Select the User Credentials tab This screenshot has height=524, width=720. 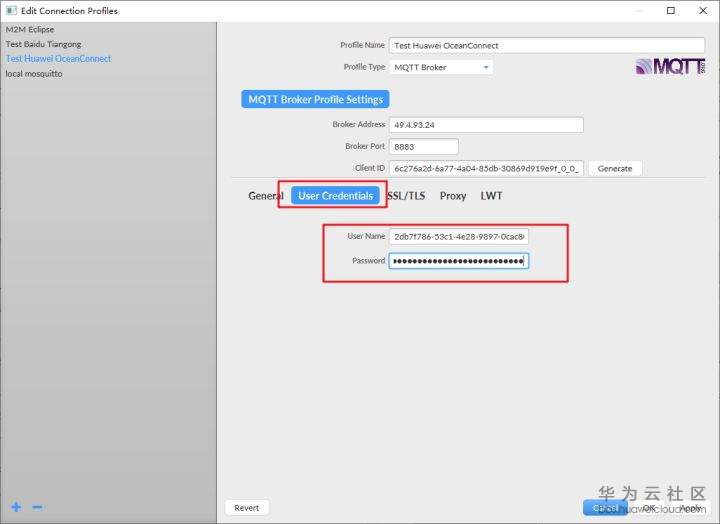[335, 196]
